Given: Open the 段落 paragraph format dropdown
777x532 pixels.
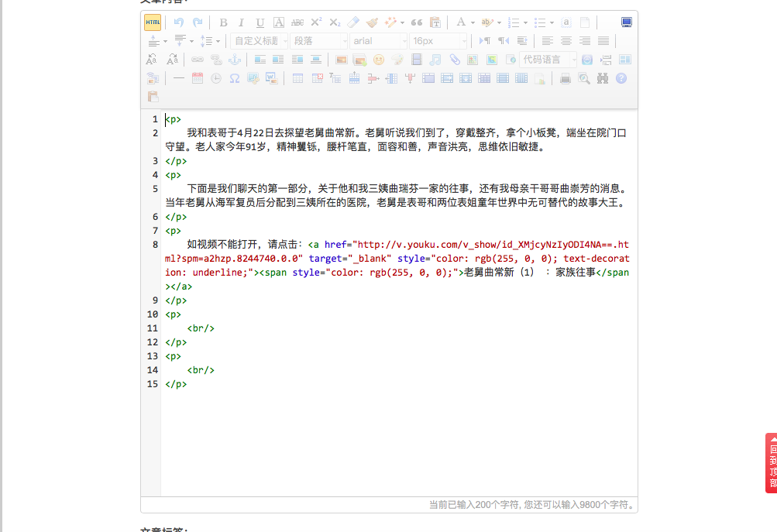Looking at the screenshot, I should point(318,40).
